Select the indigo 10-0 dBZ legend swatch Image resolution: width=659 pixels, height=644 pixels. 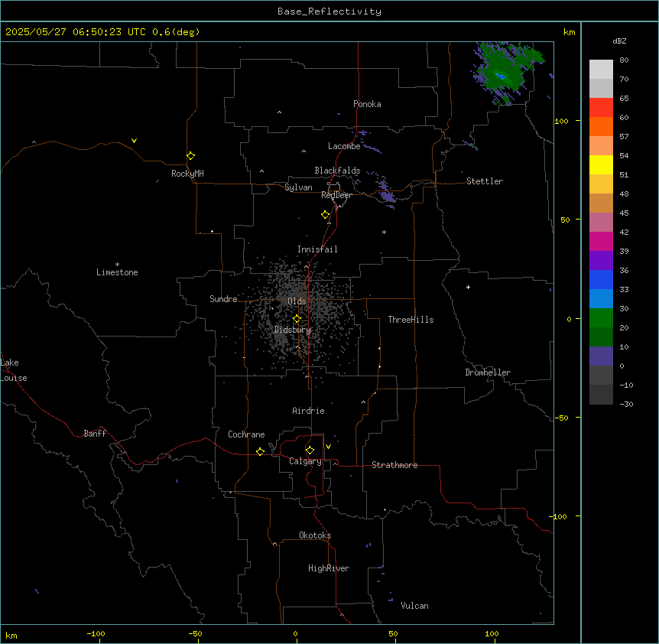601,356
